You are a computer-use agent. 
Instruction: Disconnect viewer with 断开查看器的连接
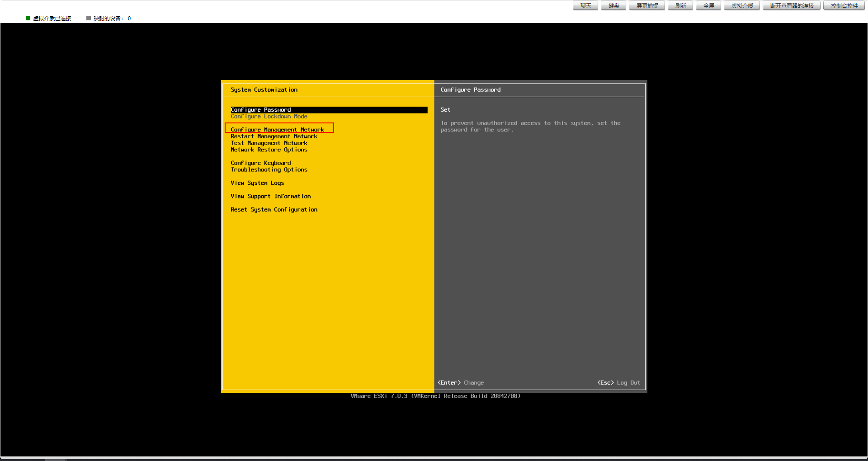pyautogui.click(x=791, y=5)
